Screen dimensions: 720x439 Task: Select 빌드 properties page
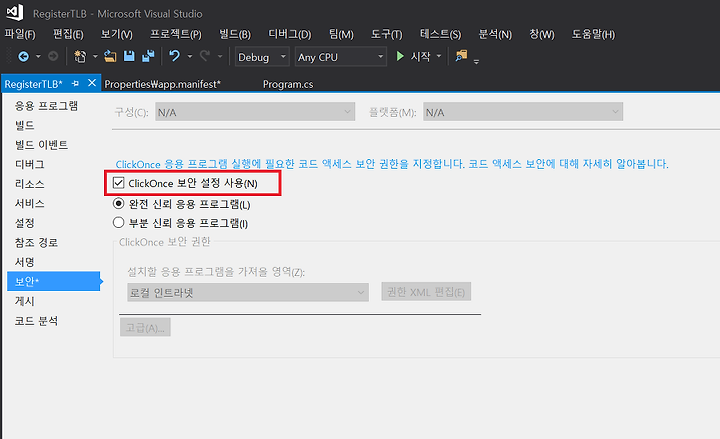tap(24, 125)
